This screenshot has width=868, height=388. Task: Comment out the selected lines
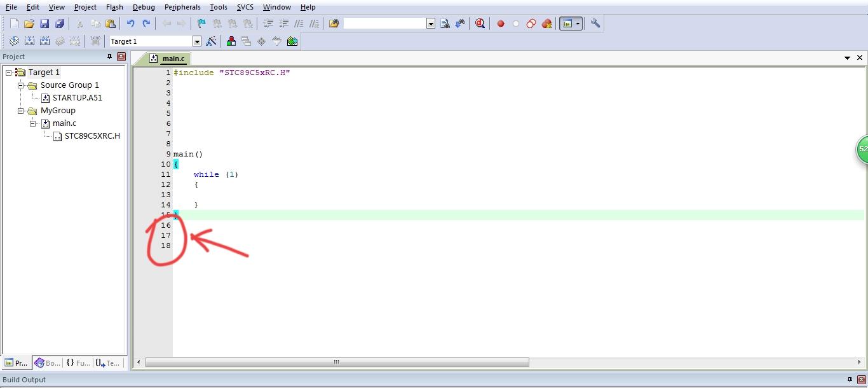click(299, 24)
